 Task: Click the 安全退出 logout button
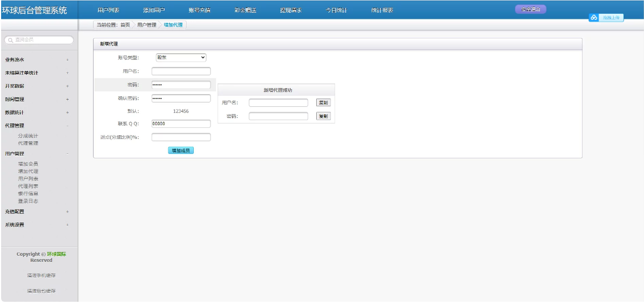[530, 9]
